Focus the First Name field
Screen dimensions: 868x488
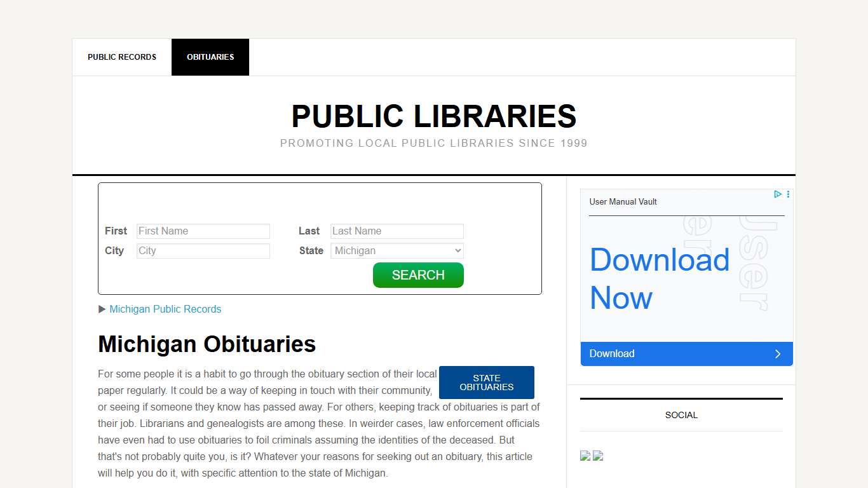[203, 231]
